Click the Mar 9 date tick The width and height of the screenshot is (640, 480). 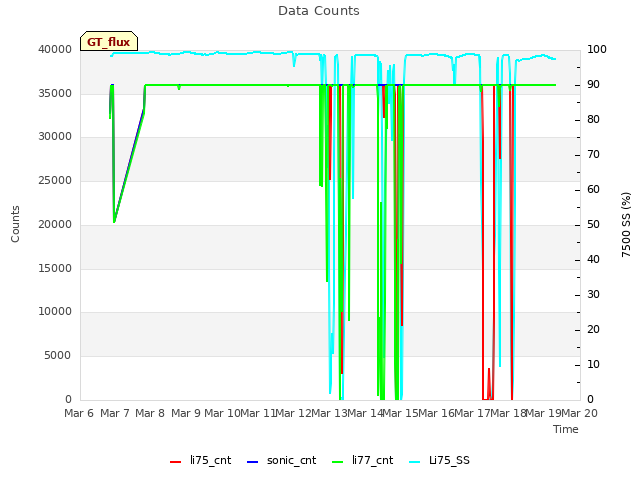click(x=186, y=413)
